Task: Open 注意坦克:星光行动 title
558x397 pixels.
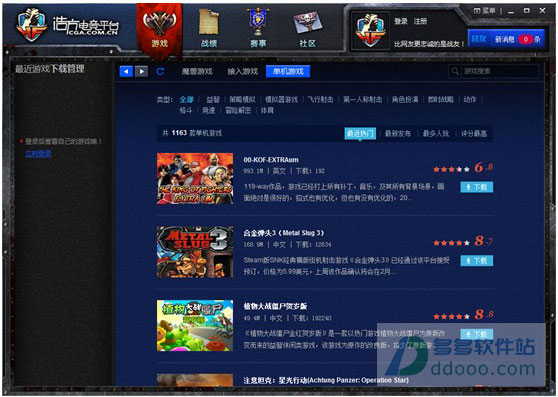Action: [326, 380]
